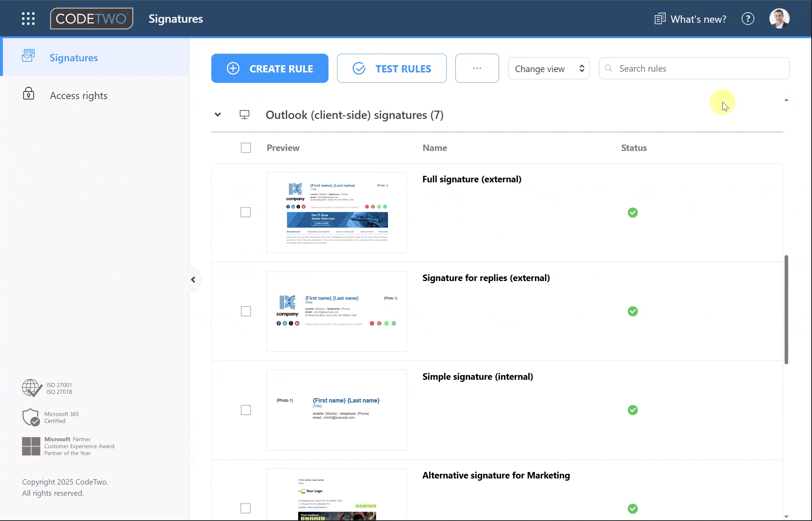Screen dimensions: 812x521
Task: Open the help question mark icon
Action: click(x=748, y=19)
